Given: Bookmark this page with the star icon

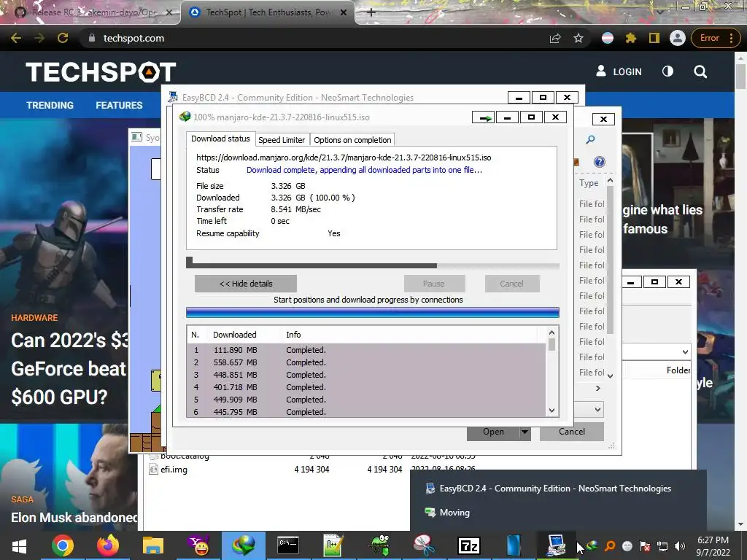Looking at the screenshot, I should click(x=578, y=38).
